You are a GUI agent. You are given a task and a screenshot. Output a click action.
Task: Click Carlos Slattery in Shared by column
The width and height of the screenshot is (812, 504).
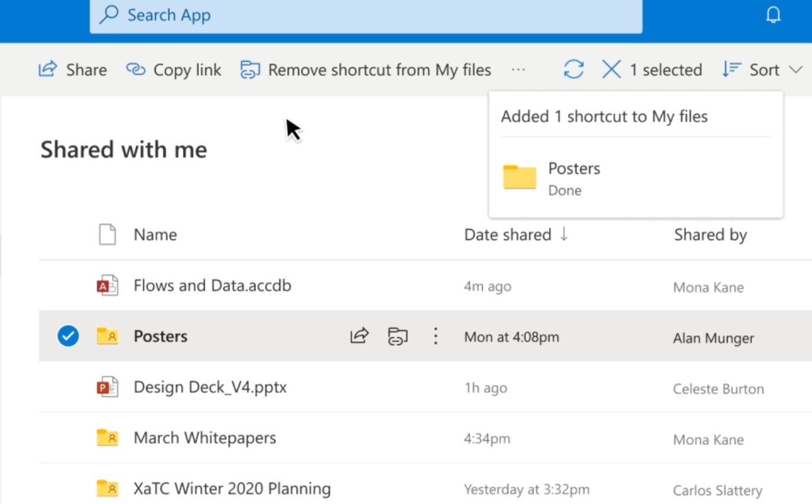coord(718,491)
